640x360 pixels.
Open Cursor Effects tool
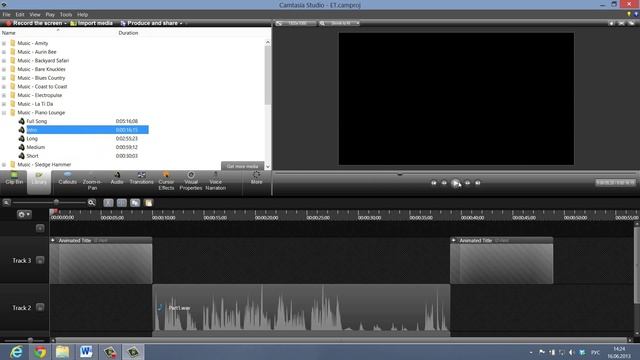[x=166, y=182]
